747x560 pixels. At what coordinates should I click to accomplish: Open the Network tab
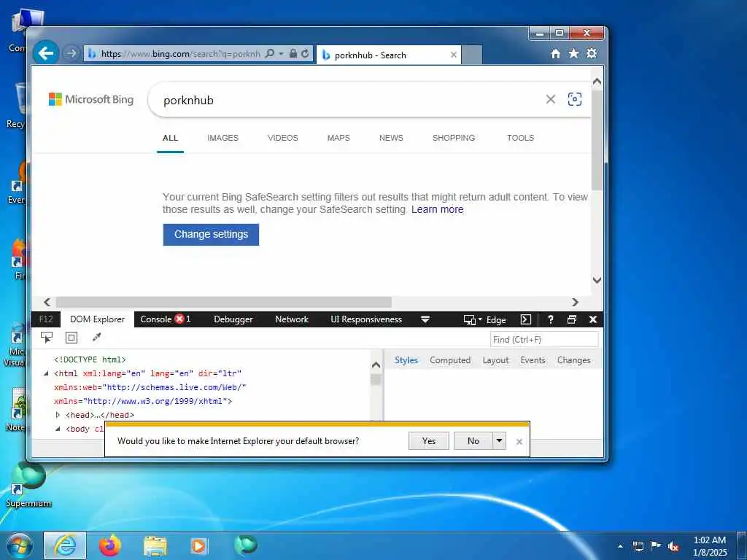pyautogui.click(x=292, y=319)
